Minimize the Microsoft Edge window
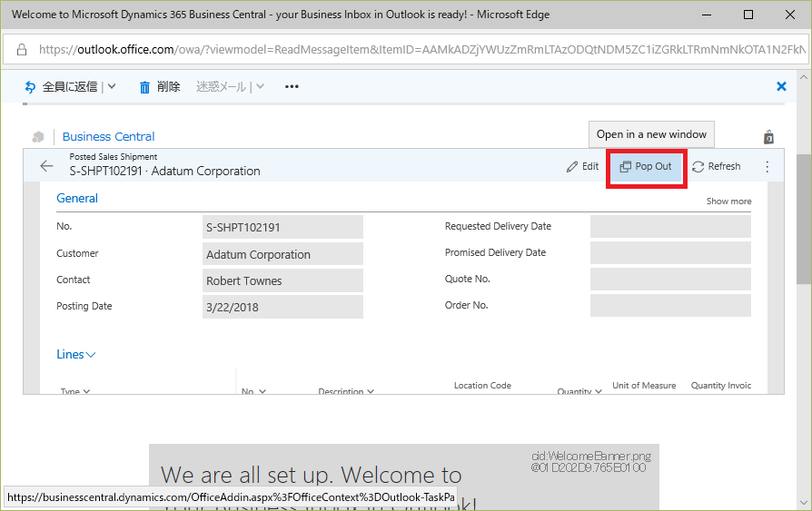The height and width of the screenshot is (511, 812). click(707, 15)
